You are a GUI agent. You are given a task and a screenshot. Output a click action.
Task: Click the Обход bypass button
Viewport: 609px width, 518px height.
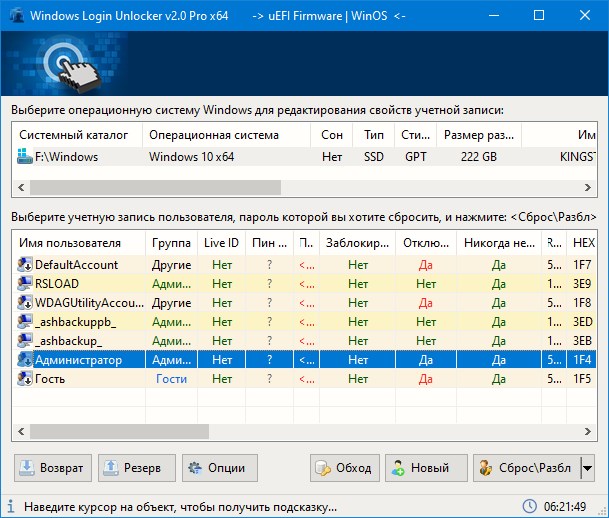click(345, 468)
